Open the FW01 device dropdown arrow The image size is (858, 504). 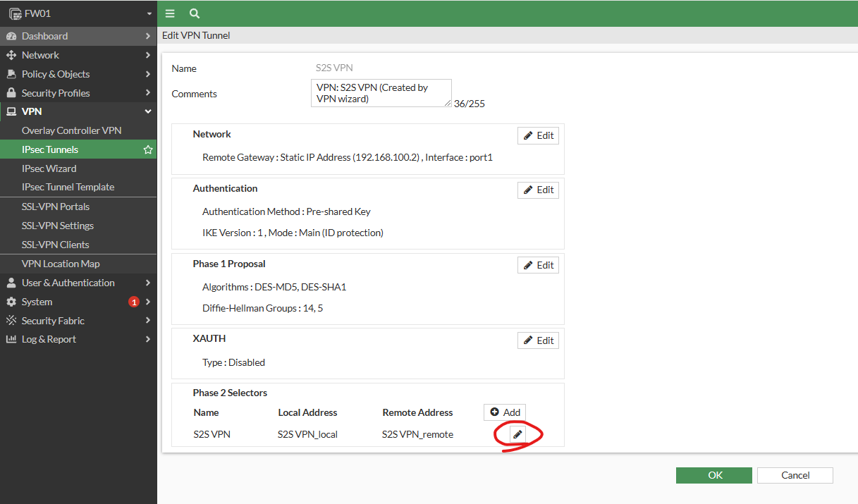[149, 13]
